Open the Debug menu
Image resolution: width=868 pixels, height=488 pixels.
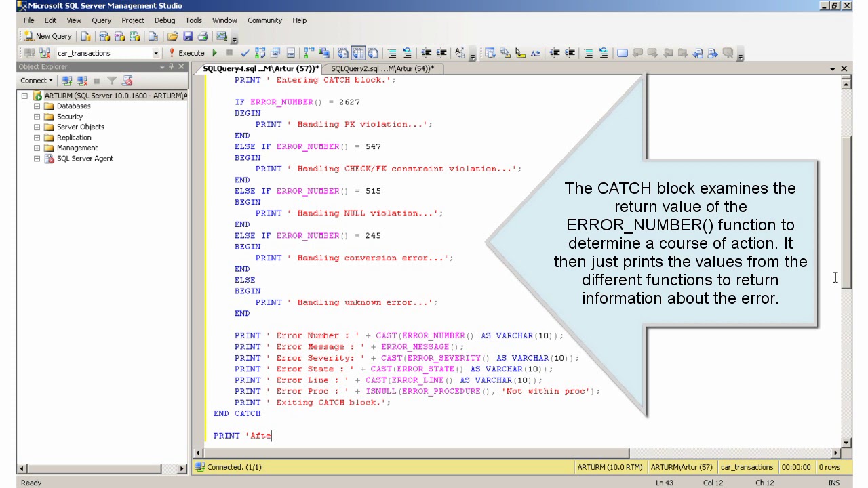coord(164,20)
